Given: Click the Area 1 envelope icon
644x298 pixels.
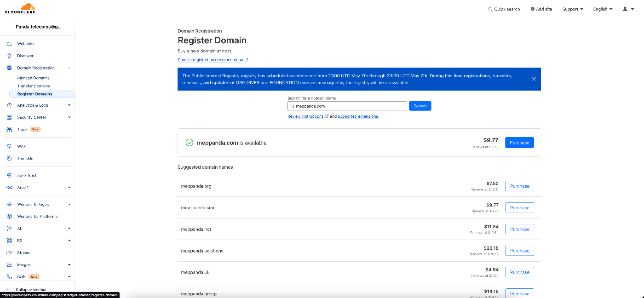Looking at the screenshot, I should click(x=9, y=188).
